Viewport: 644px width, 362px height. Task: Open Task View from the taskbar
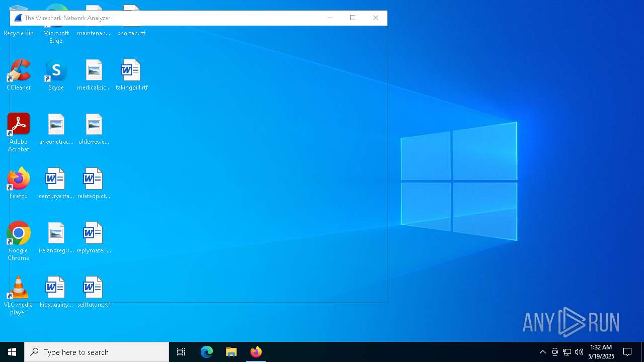(x=181, y=352)
